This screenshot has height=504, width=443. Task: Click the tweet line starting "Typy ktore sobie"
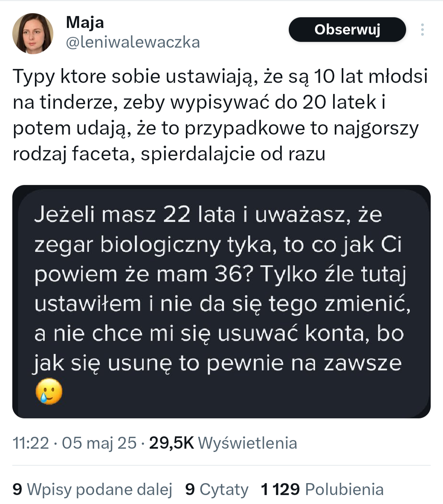point(220,77)
